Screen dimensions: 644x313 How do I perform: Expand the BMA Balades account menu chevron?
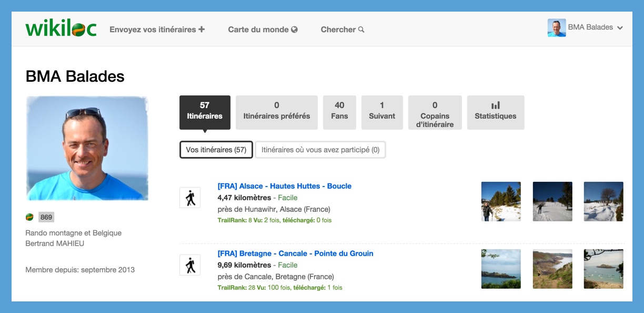(620, 28)
